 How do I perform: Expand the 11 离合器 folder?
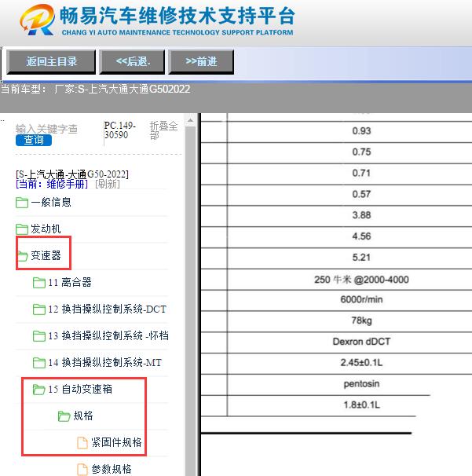[x=70, y=282]
